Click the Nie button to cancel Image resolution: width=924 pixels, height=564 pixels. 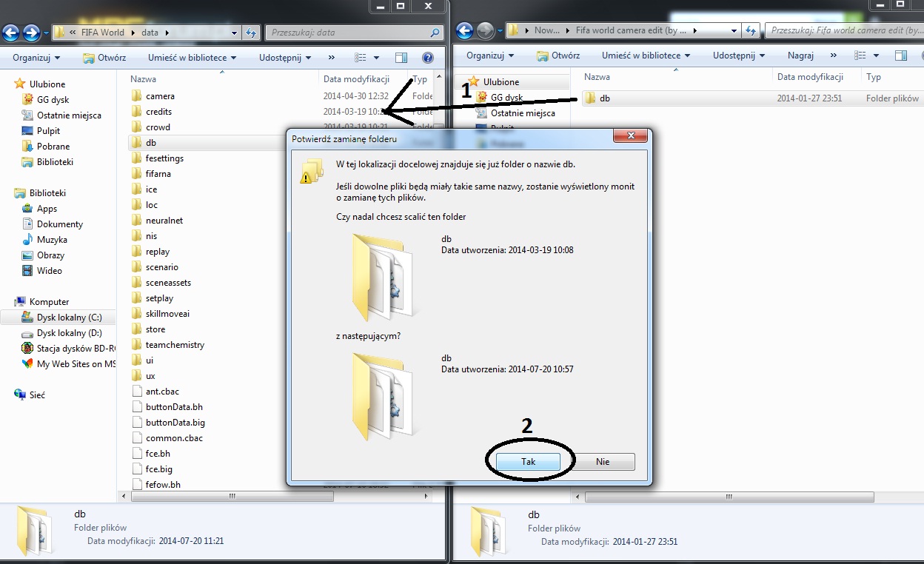[x=603, y=461]
